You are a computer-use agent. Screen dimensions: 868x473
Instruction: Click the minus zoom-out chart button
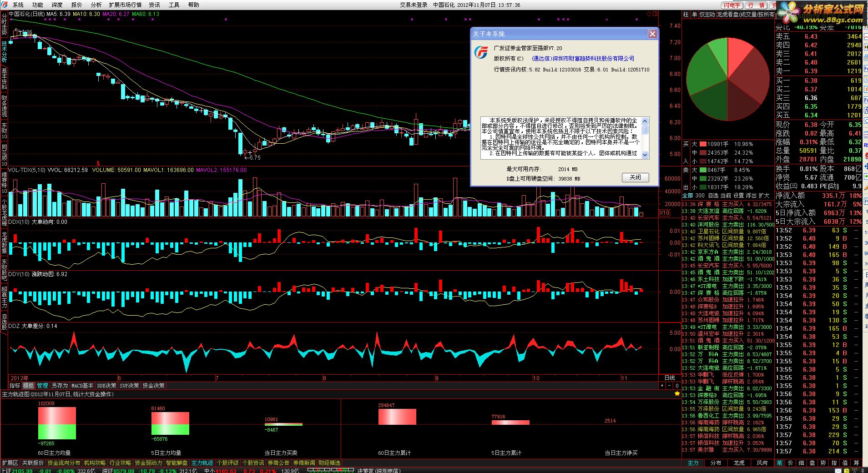669,386
